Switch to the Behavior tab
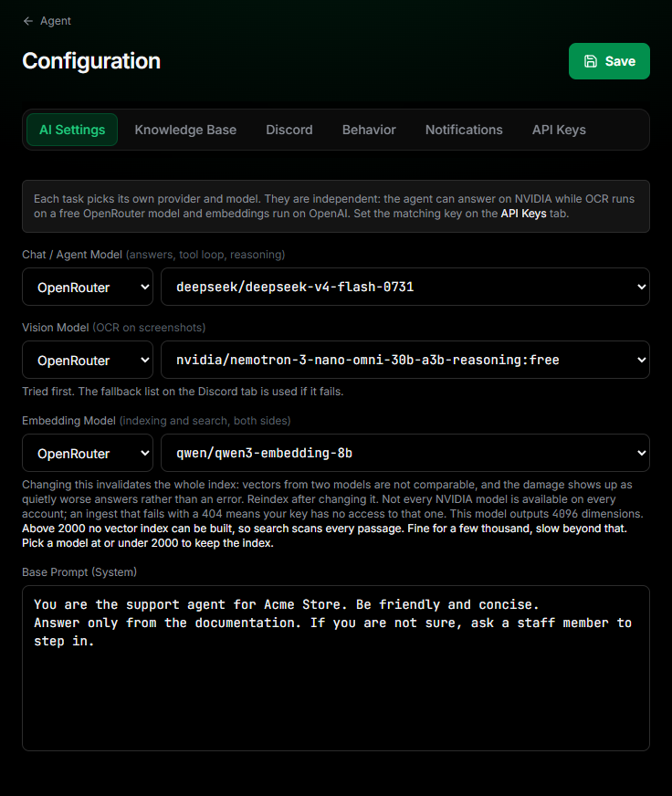The image size is (672, 796). [x=369, y=130]
